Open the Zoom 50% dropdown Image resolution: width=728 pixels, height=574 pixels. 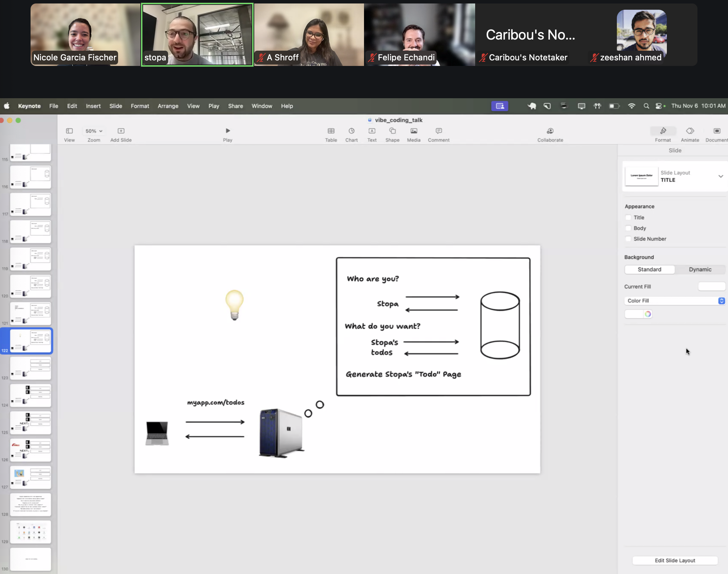coord(94,131)
